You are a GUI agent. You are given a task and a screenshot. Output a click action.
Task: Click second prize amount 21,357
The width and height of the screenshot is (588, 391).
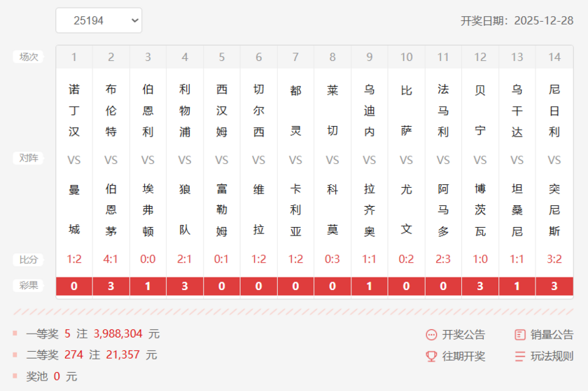coord(122,355)
